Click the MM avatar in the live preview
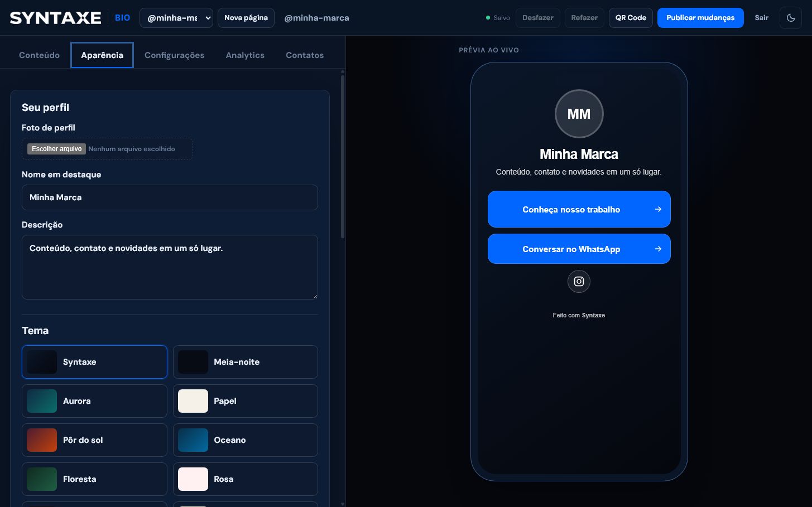The image size is (812, 507). pyautogui.click(x=579, y=114)
